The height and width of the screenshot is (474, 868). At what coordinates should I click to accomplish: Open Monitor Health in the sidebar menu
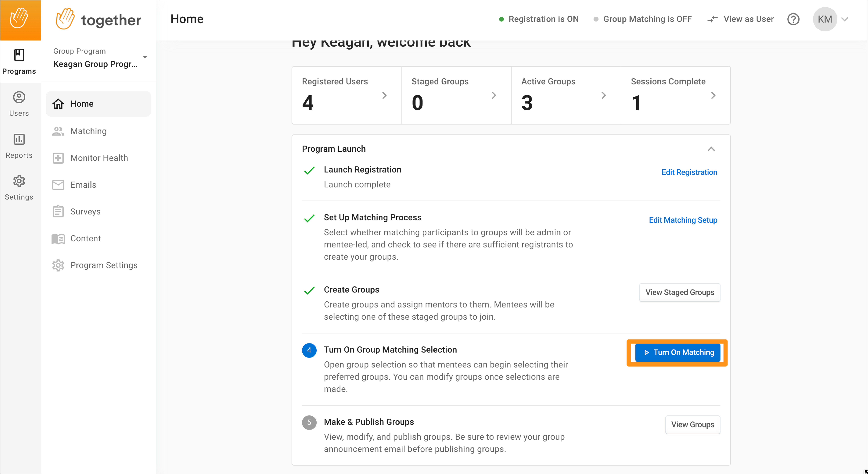coord(98,158)
